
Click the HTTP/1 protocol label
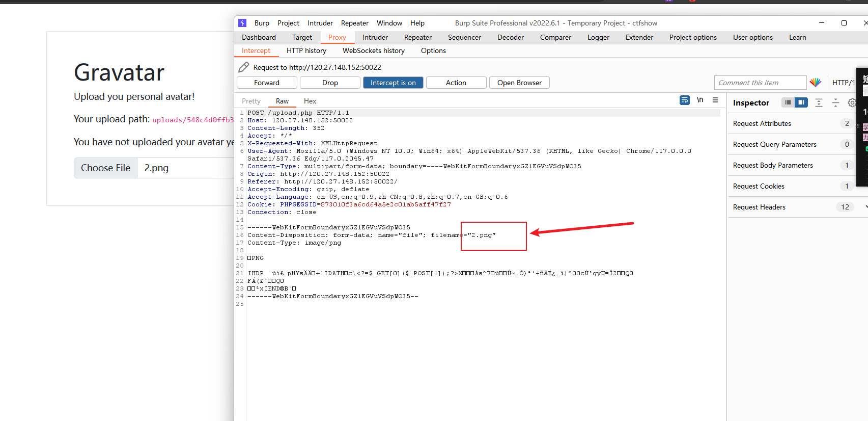[x=844, y=83]
